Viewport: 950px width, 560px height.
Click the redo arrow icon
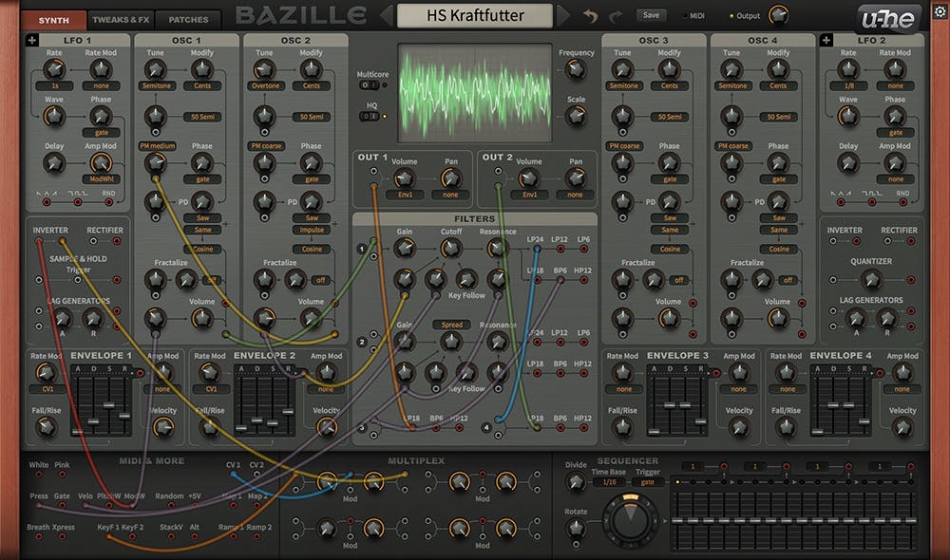pyautogui.click(x=616, y=16)
